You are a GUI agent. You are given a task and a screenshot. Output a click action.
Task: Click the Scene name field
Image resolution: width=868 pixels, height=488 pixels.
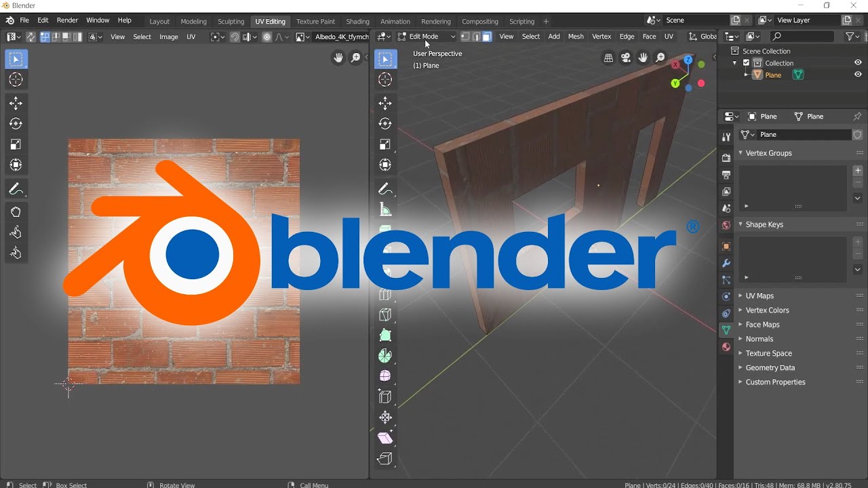[x=696, y=20]
